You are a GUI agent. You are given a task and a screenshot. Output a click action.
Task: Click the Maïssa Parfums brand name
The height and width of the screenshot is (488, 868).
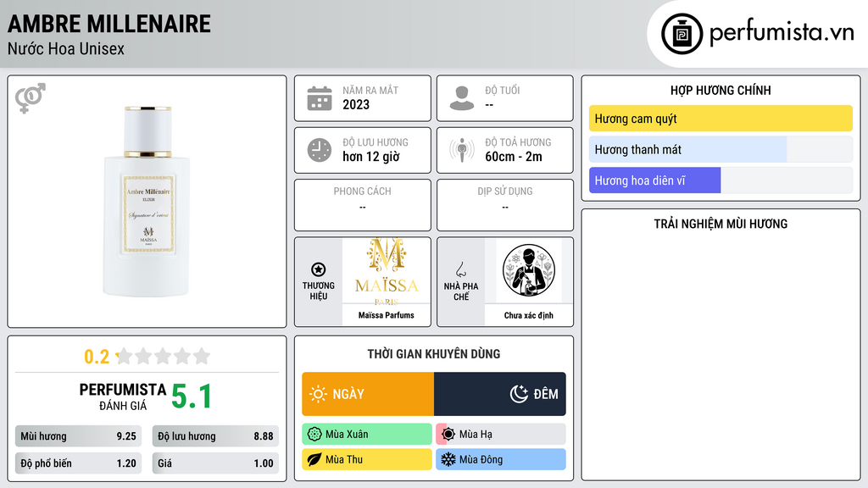[x=386, y=315]
